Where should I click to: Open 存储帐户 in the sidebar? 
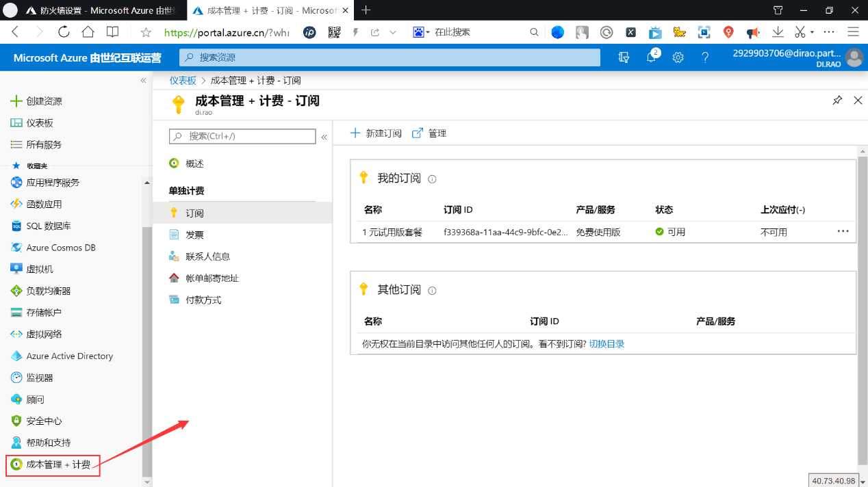44,313
